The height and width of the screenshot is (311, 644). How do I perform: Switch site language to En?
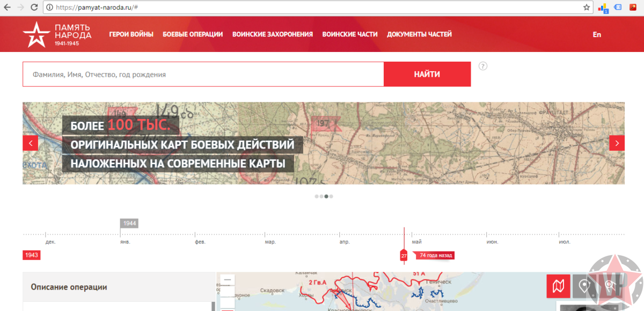click(x=597, y=34)
